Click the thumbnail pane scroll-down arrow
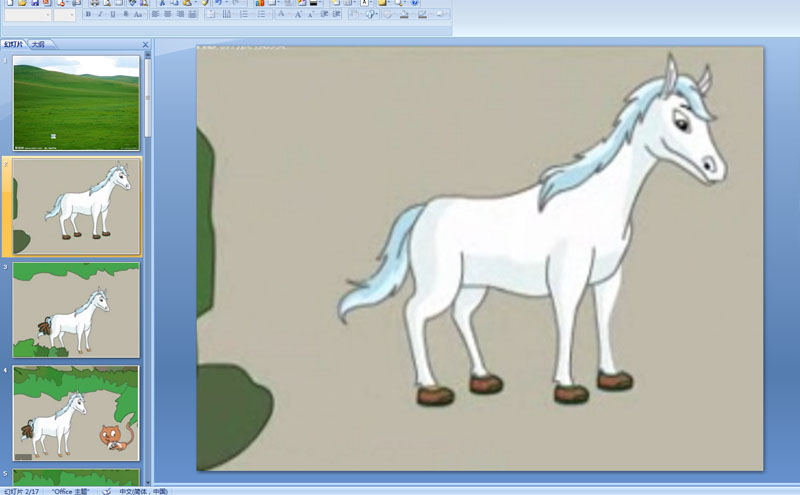This screenshot has height=495, width=800. pos(148,482)
